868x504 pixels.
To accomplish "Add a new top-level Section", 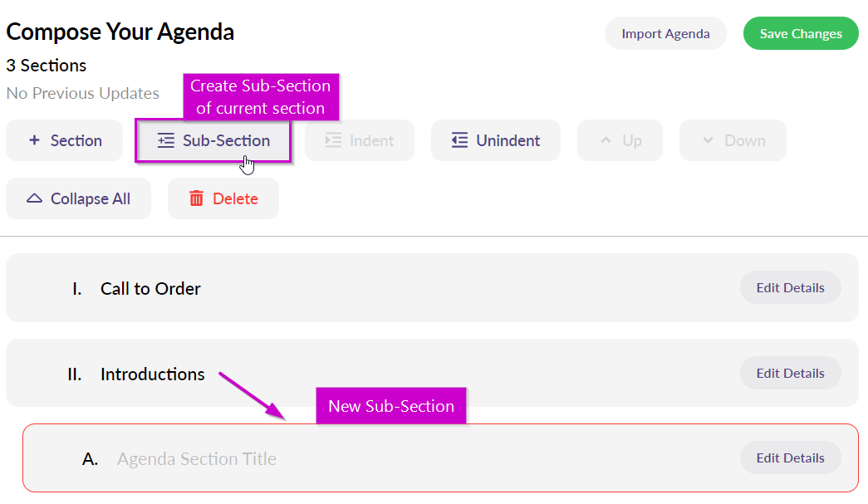I will point(64,140).
